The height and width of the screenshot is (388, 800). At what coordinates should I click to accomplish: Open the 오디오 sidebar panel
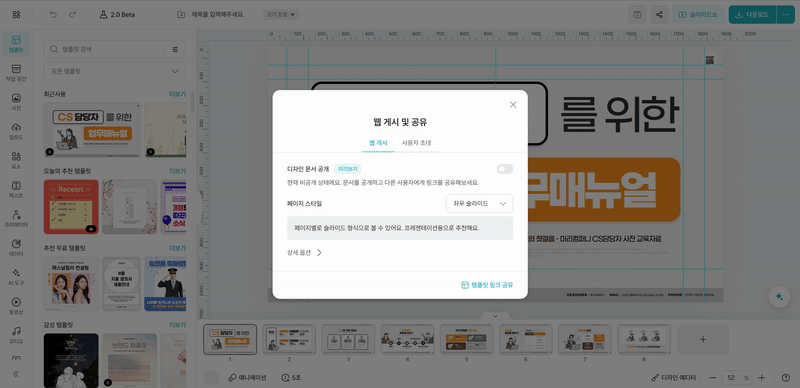pos(16,335)
